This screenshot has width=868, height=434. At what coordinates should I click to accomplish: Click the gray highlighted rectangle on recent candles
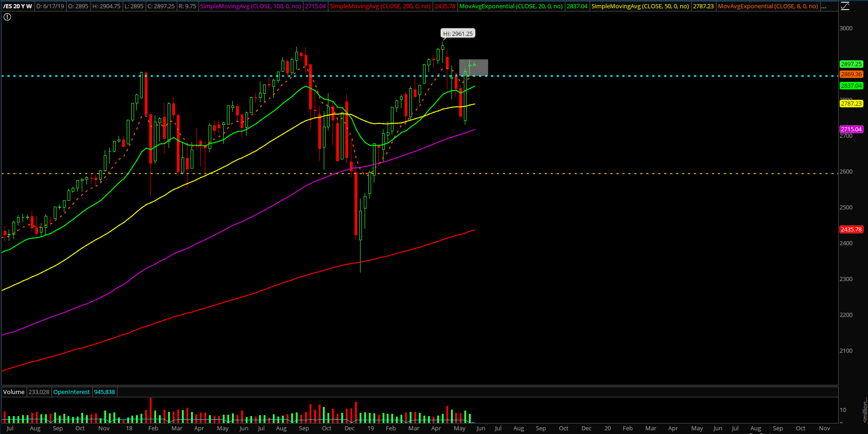point(481,68)
